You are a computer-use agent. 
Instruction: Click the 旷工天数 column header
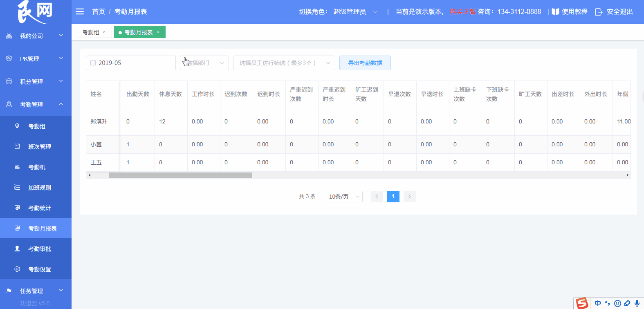click(531, 94)
